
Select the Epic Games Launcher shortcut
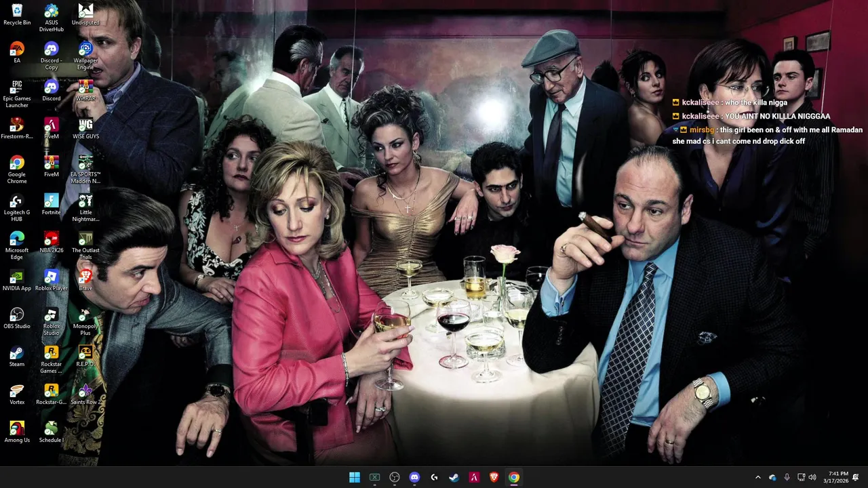tap(17, 94)
